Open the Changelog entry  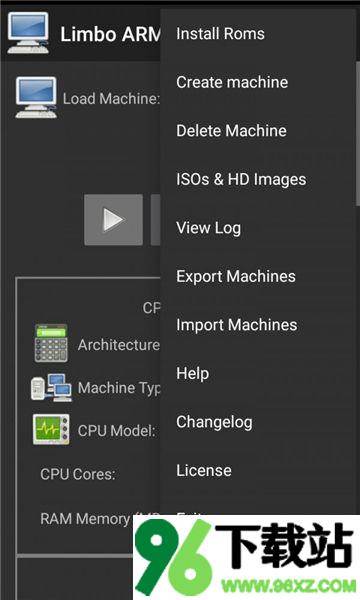point(258,422)
